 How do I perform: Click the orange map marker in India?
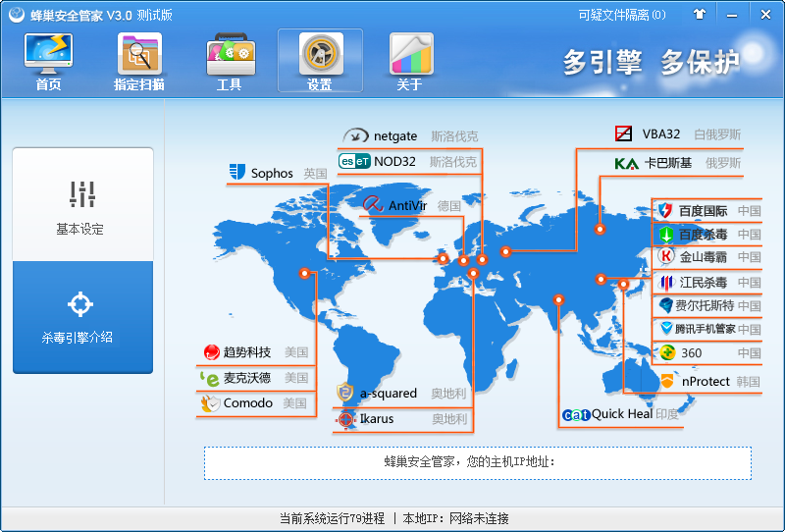pyautogui.click(x=558, y=299)
